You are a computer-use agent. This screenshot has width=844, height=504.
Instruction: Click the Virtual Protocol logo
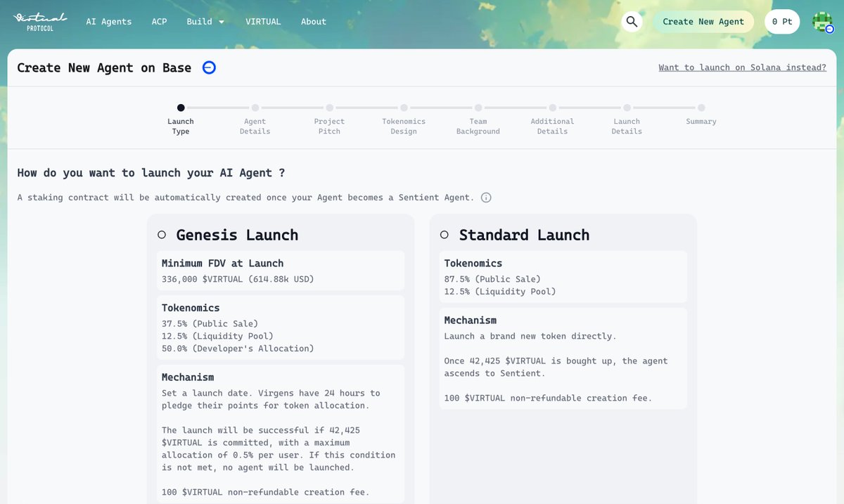point(40,22)
